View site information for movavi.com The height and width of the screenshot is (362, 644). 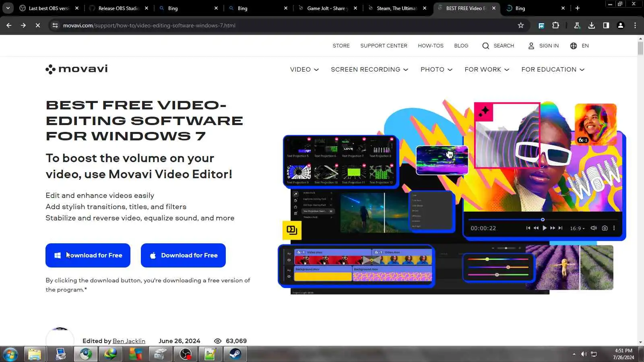pyautogui.click(x=55, y=25)
